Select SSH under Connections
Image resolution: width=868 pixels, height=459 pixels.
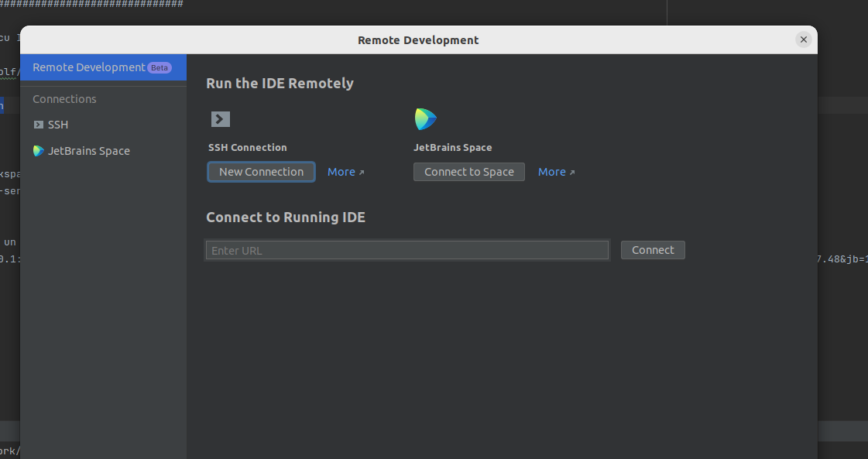coord(57,124)
